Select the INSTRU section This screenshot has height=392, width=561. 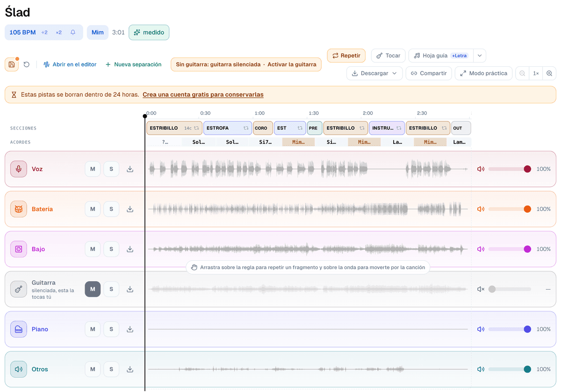pos(387,128)
